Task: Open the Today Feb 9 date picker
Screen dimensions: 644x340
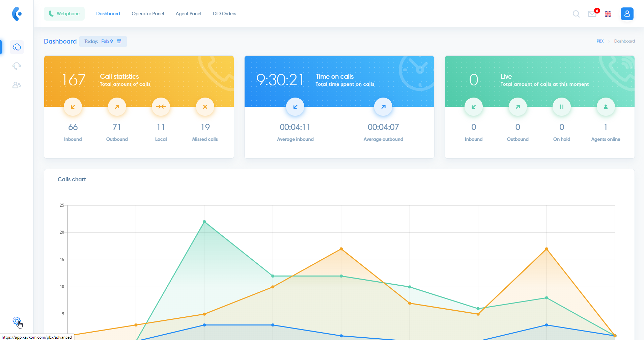Action: (103, 42)
